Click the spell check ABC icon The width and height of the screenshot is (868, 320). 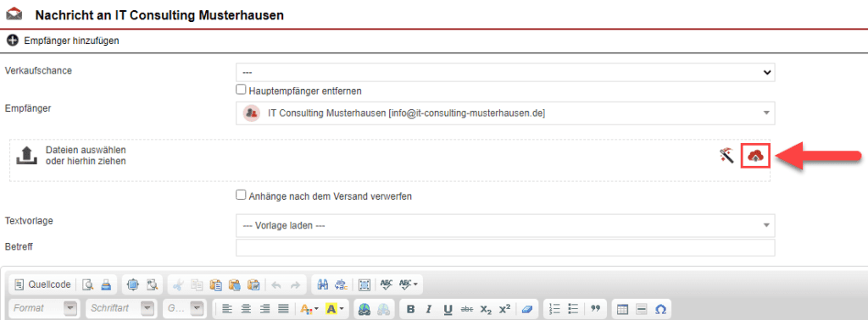[x=387, y=285]
